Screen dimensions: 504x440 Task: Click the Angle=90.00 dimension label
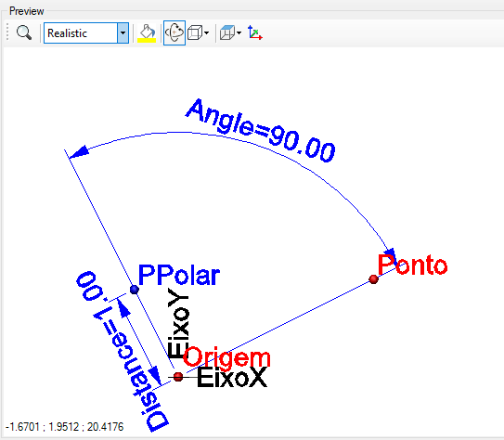[x=261, y=131]
